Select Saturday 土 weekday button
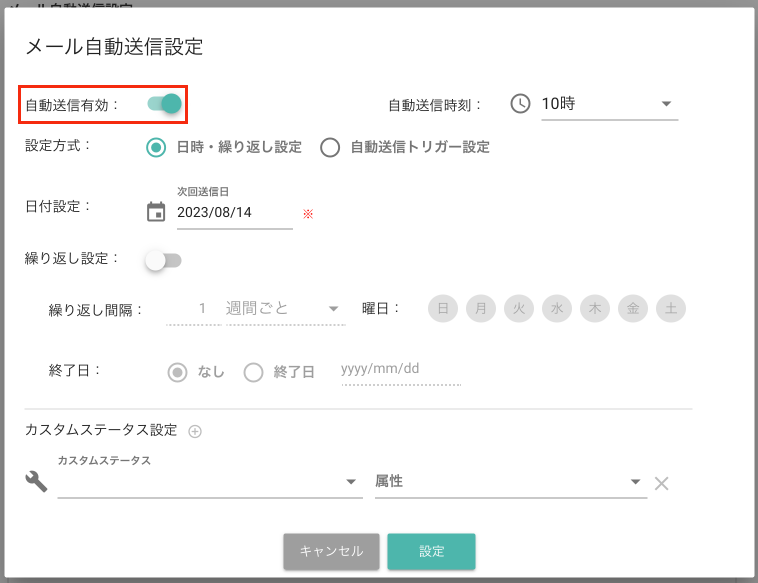758x583 pixels. click(x=671, y=308)
